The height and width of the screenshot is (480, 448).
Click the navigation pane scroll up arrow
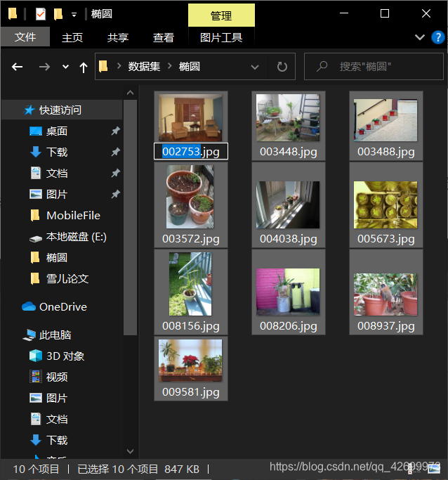(x=131, y=92)
